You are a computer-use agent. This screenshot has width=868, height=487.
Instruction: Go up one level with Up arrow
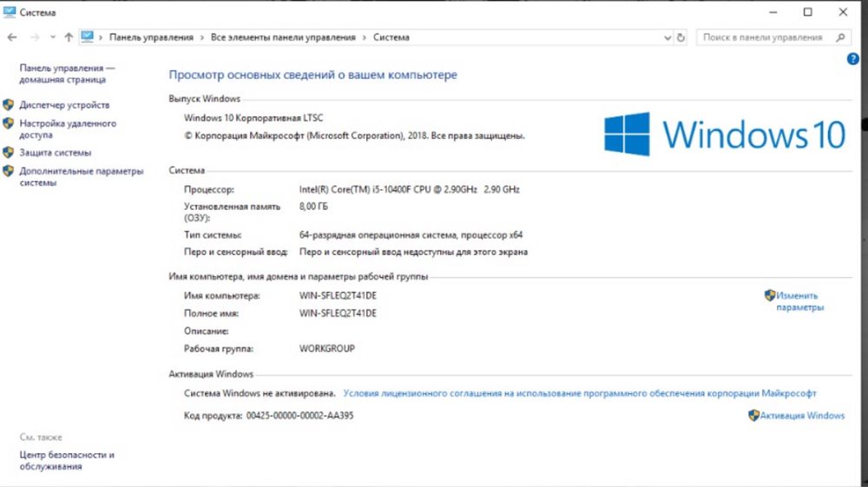[69, 37]
